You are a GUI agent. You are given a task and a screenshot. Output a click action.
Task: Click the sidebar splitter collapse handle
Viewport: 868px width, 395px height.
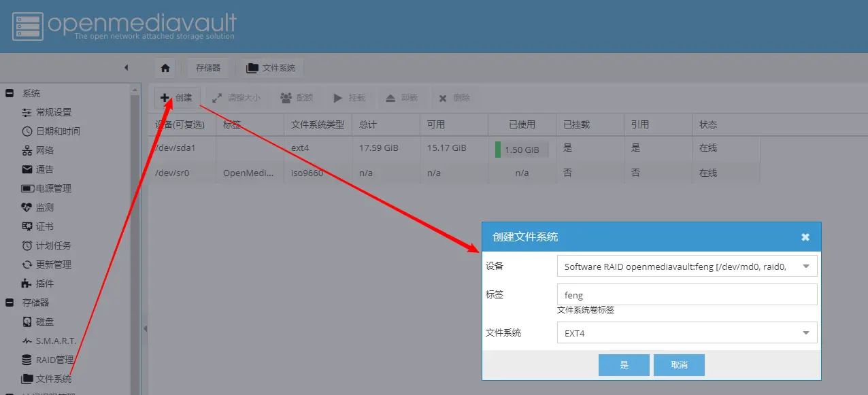144,328
